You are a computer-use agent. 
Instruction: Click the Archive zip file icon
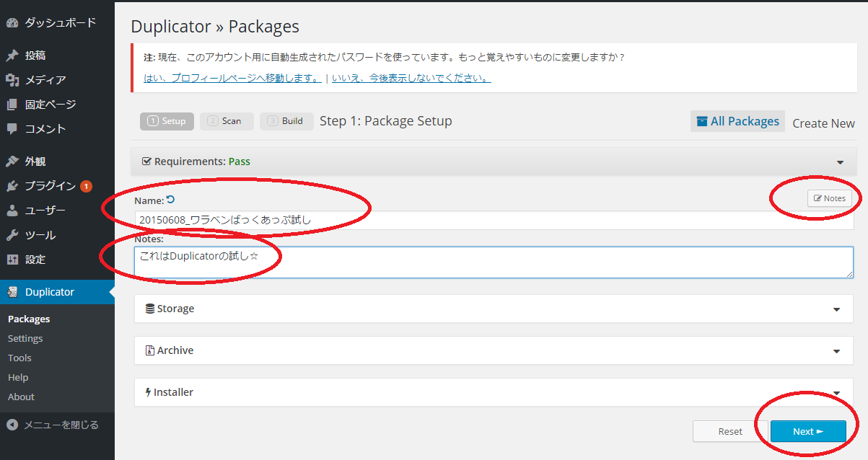tap(150, 350)
